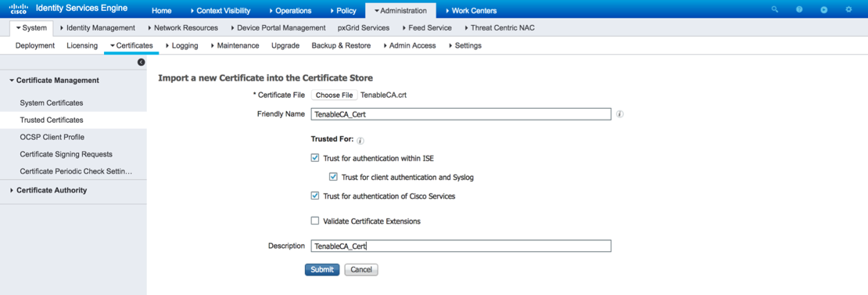The image size is (868, 295).
Task: Expand Logging submenu
Action: tap(181, 45)
